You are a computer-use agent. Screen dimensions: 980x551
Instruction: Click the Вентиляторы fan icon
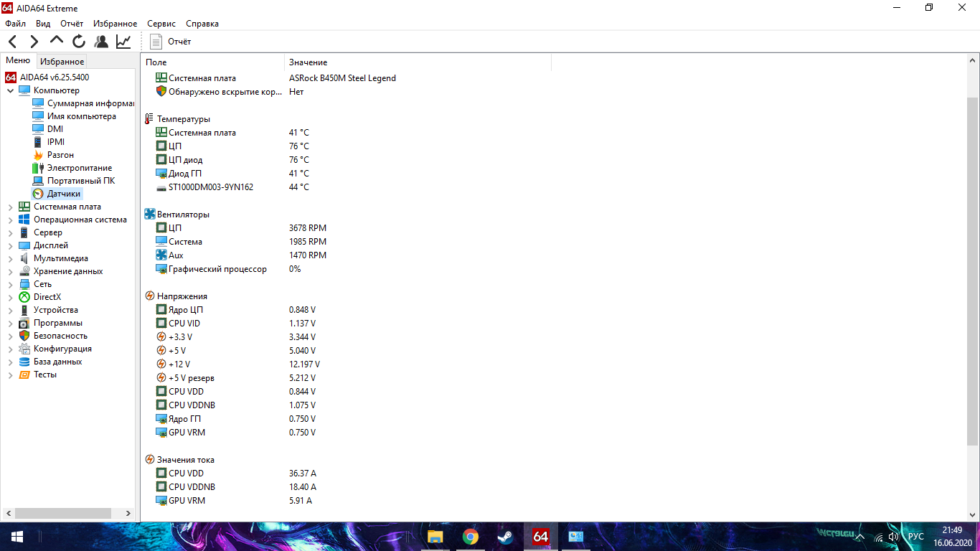[150, 215]
